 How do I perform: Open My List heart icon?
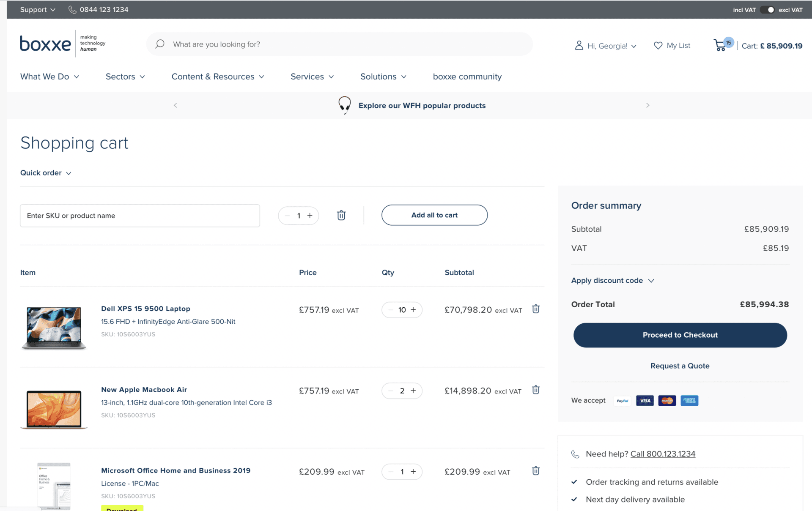pos(658,45)
